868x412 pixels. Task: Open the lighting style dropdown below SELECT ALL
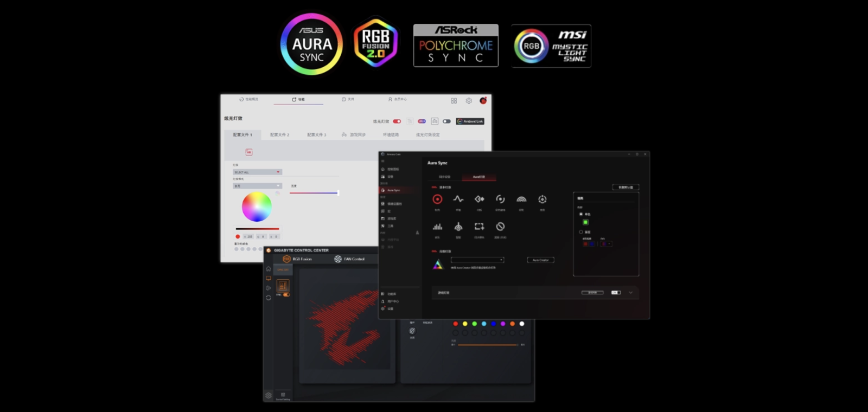coord(257,186)
